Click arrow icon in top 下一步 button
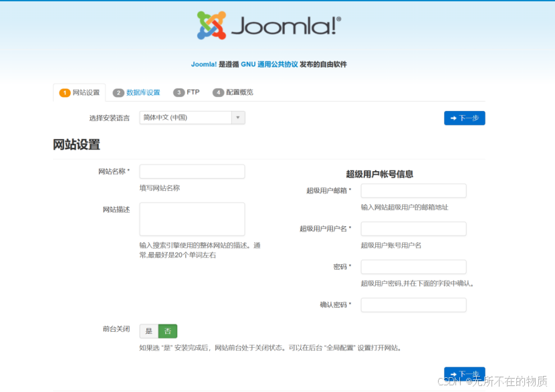This screenshot has width=555, height=392. tap(453, 118)
